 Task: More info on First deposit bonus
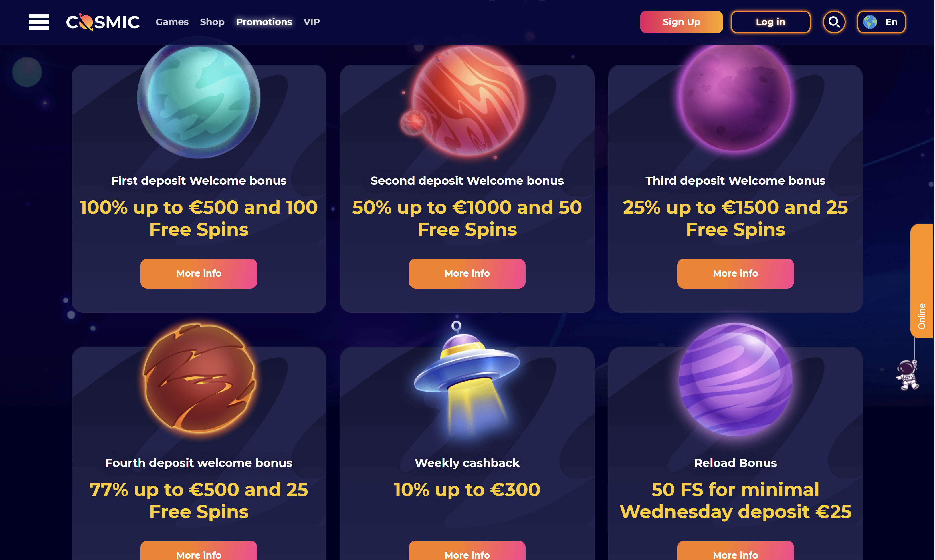click(x=199, y=273)
